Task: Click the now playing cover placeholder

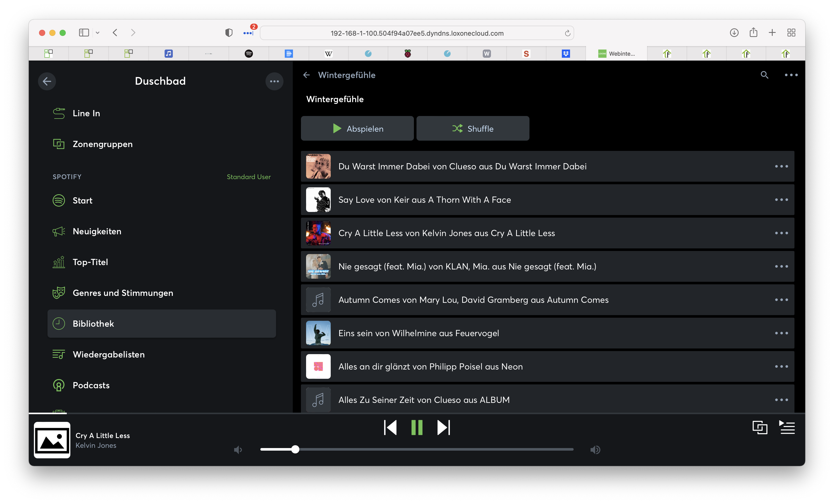Action: click(52, 440)
